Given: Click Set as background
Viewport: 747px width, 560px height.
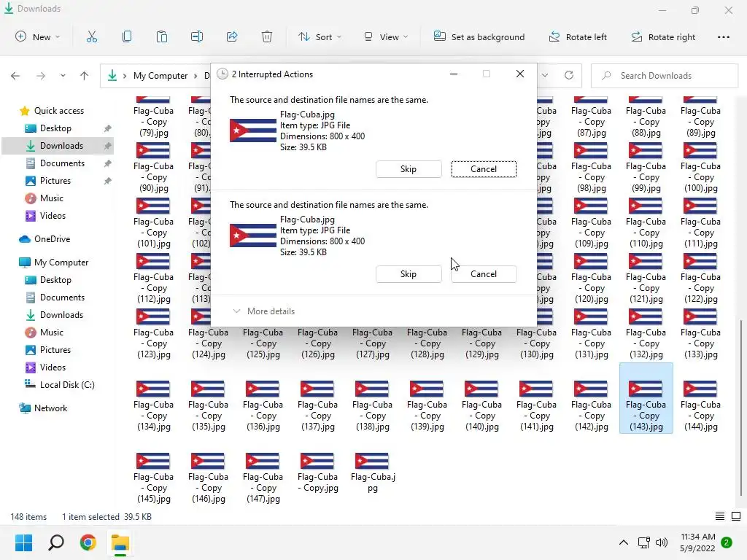Looking at the screenshot, I should point(479,36).
